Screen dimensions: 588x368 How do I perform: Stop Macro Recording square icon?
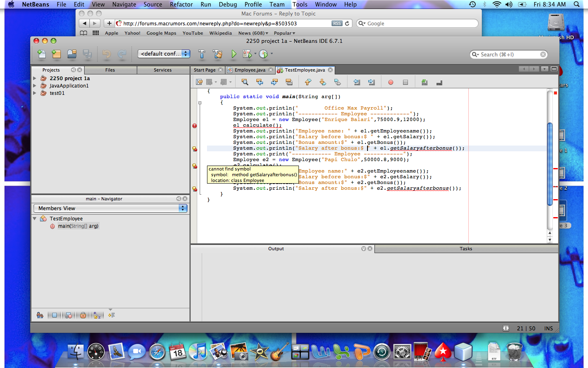pyautogui.click(x=405, y=82)
